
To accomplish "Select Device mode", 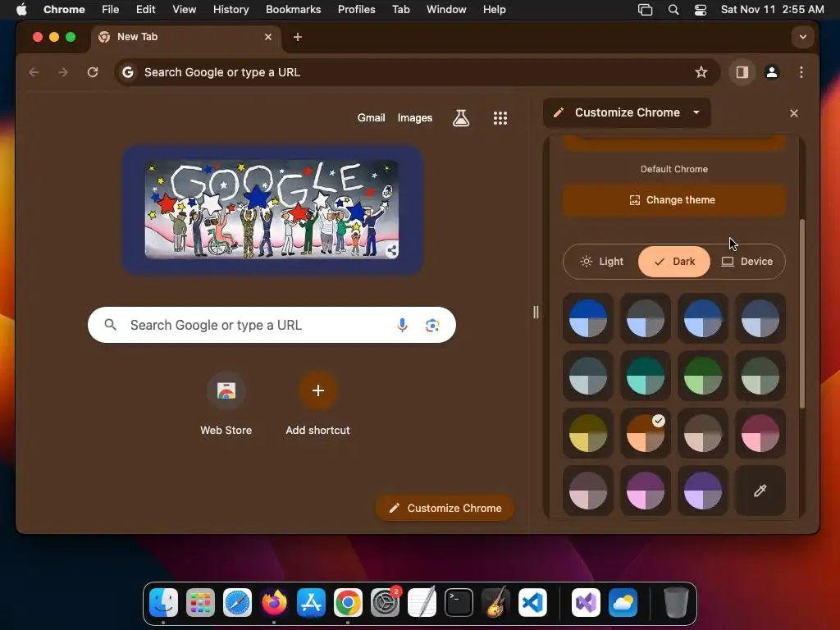I will (x=746, y=262).
